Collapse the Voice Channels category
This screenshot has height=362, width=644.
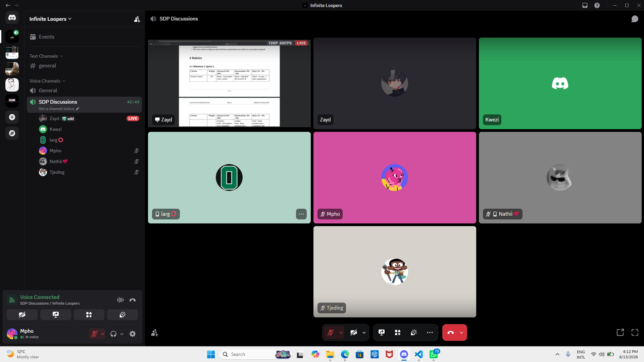tap(47, 81)
